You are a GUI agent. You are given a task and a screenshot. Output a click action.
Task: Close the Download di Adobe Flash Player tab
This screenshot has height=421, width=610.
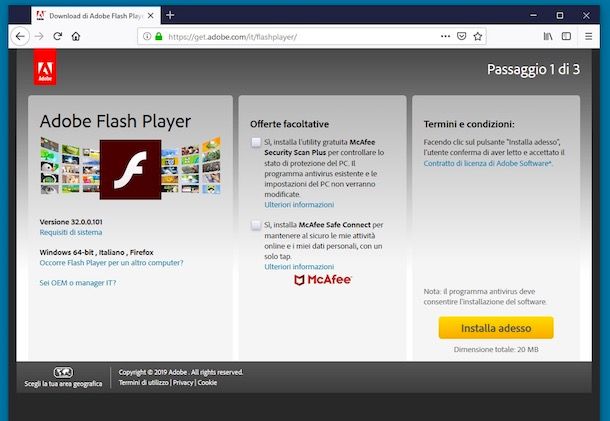151,16
